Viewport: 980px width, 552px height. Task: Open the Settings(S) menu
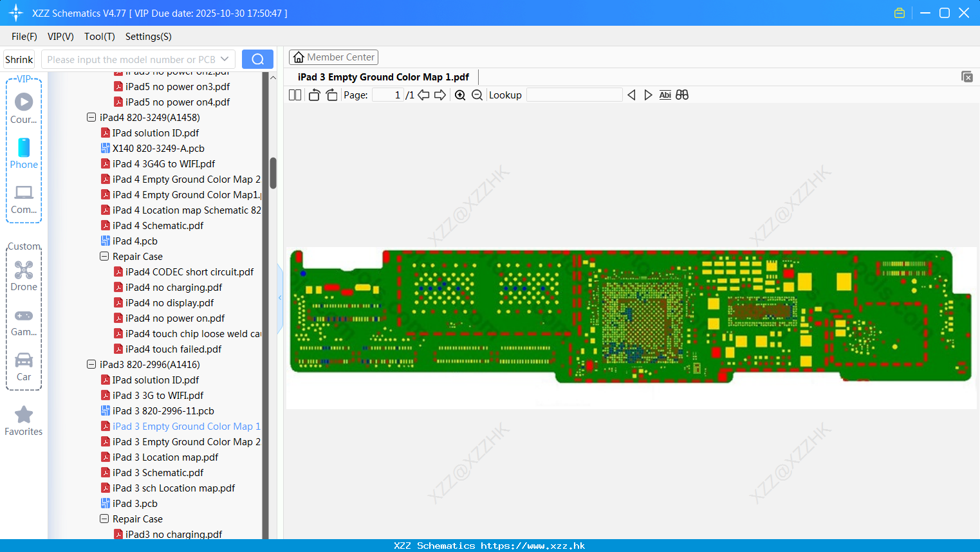pos(149,37)
